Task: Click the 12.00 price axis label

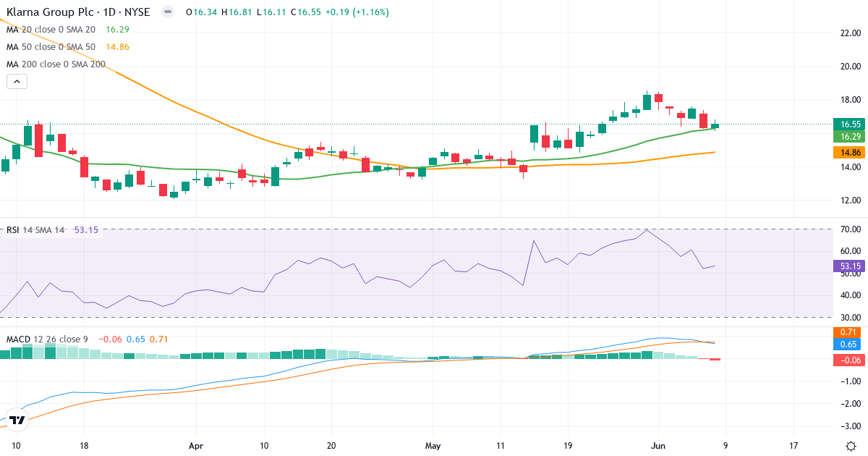Action: tap(849, 200)
